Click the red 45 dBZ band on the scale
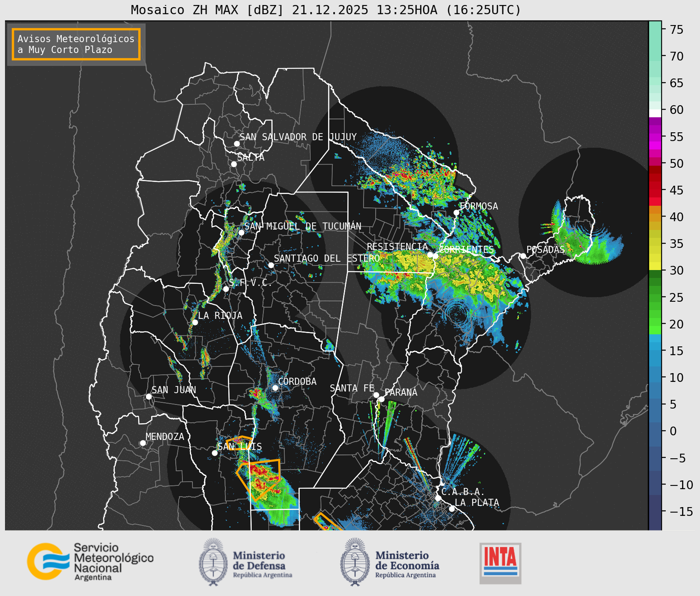This screenshot has width=700, height=596. [655, 190]
